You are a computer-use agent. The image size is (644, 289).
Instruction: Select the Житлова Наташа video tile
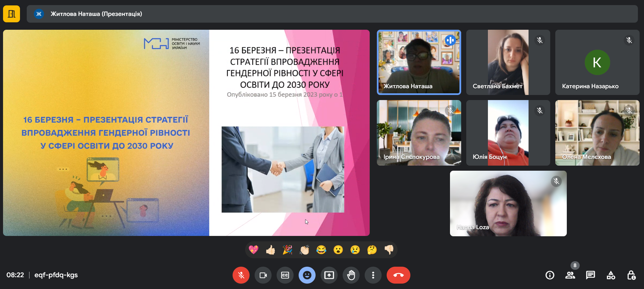pyautogui.click(x=419, y=63)
